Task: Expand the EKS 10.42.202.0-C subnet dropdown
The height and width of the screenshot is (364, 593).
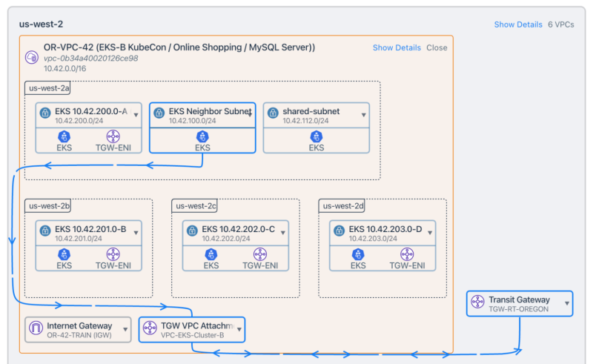Action: pos(283,233)
